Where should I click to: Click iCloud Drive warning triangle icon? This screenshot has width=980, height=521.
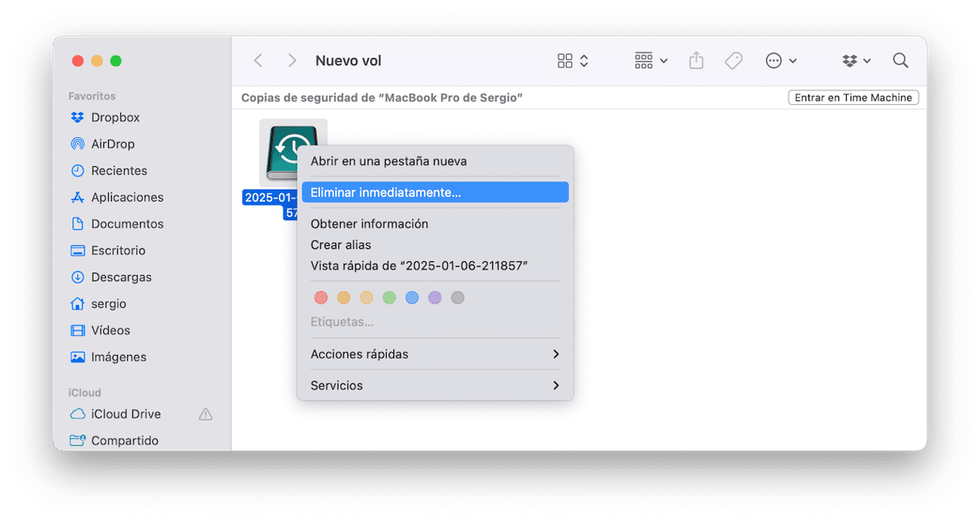pos(206,414)
